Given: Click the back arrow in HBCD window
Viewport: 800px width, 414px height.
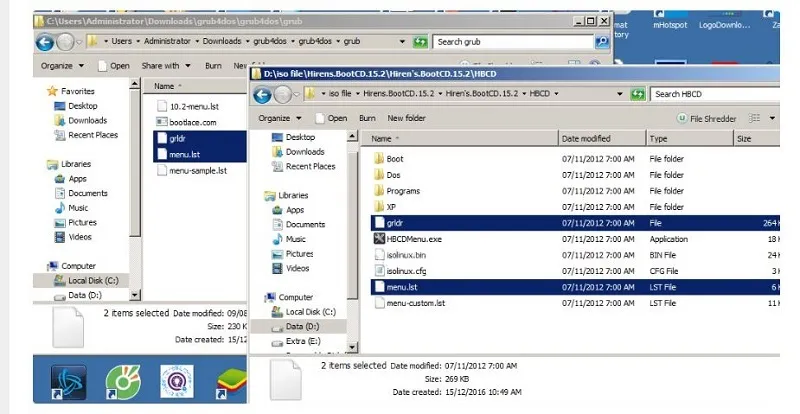Looking at the screenshot, I should (264, 94).
